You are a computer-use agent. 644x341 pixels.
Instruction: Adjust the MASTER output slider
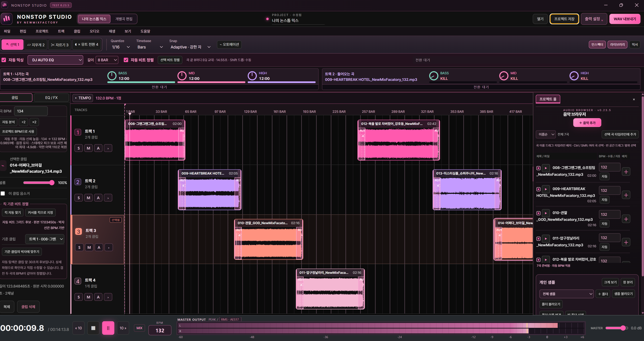coord(616,328)
